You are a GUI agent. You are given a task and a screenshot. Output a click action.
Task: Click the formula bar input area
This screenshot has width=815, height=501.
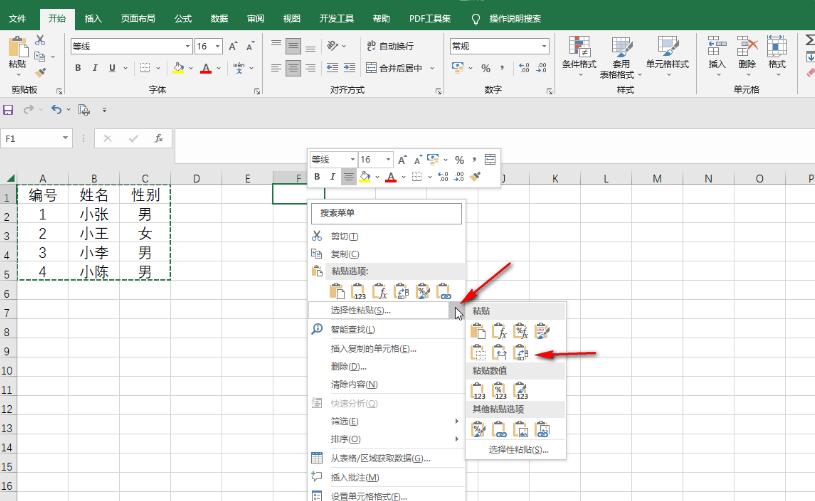click(494, 146)
